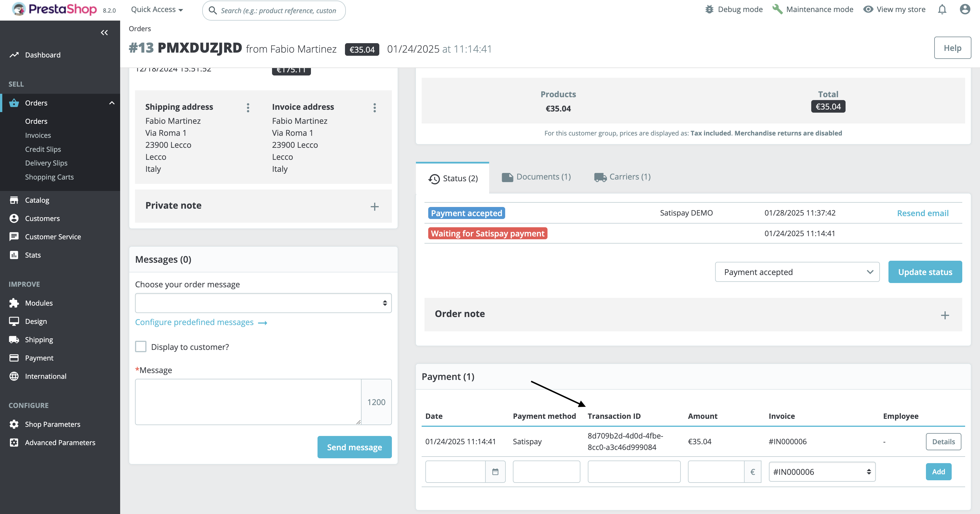980x514 pixels.
Task: Click the Resend email link
Action: pyautogui.click(x=923, y=213)
